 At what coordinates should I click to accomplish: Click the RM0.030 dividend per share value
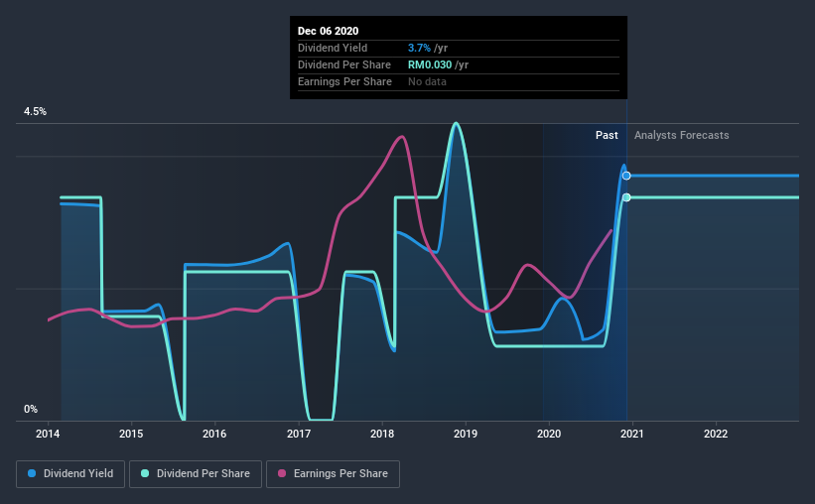[430, 64]
